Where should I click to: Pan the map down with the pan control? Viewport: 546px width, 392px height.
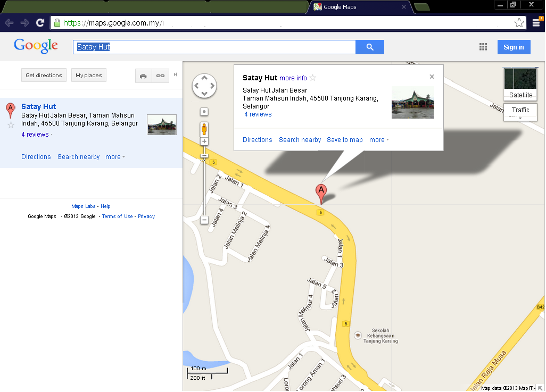(204, 94)
